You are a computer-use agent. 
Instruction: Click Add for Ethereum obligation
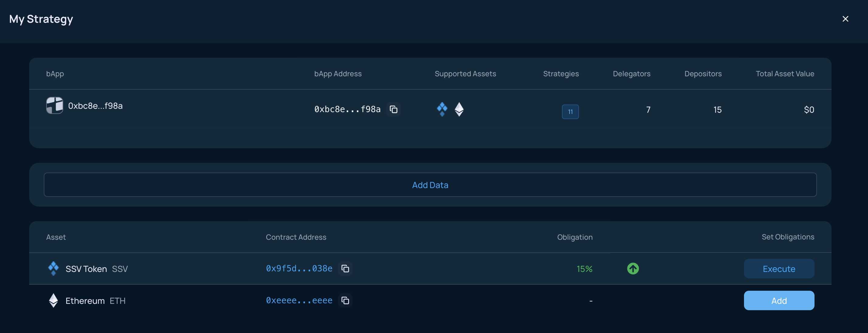(x=779, y=300)
